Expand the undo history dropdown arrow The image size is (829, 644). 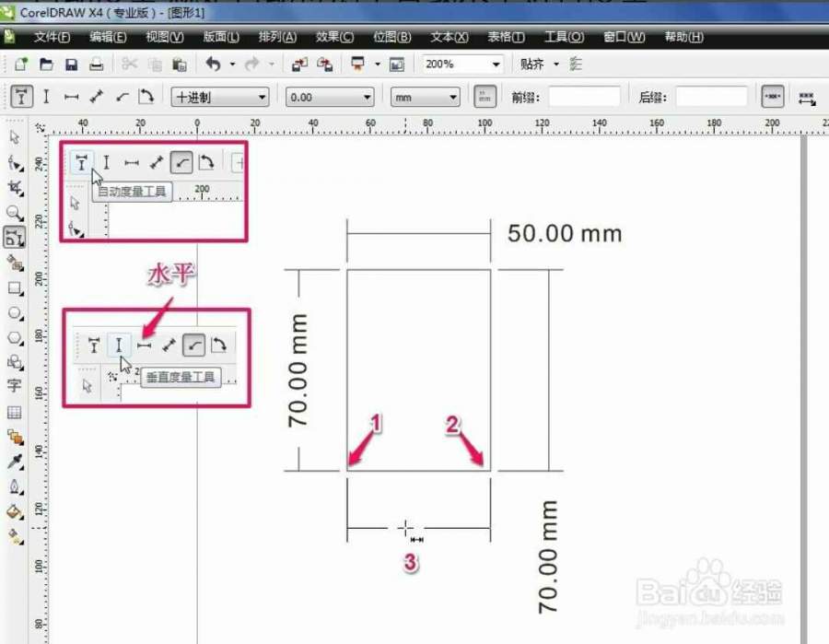coord(232,64)
